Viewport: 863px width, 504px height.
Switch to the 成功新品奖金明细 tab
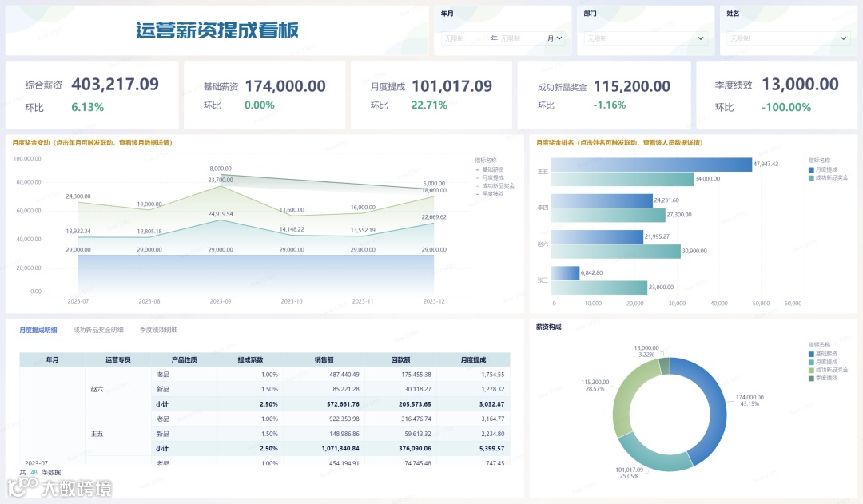click(98, 330)
